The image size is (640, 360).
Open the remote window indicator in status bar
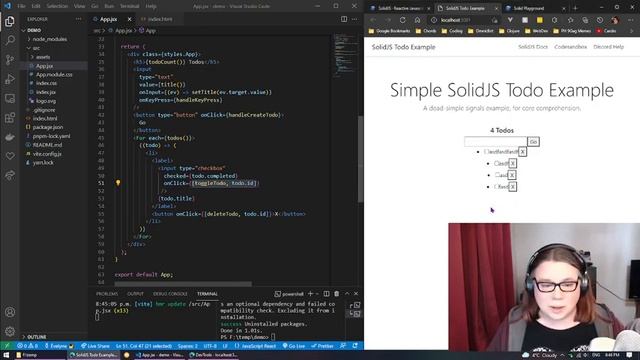[x=6, y=346]
